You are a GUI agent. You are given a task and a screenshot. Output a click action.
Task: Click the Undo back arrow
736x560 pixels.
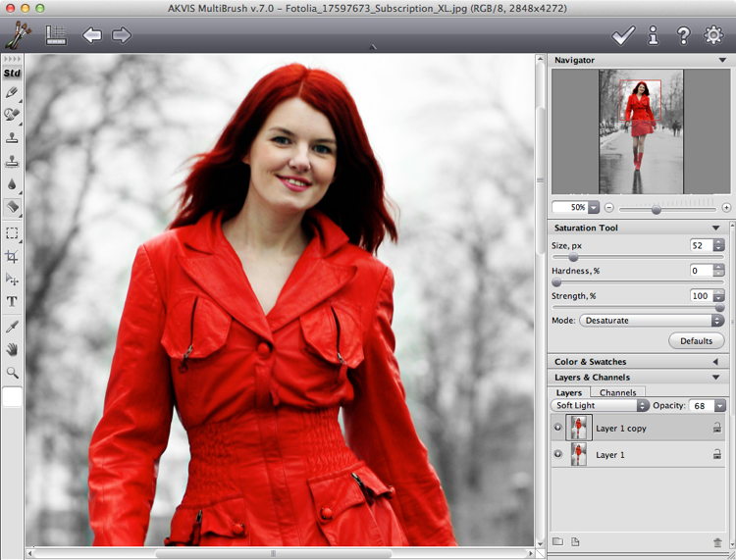(91, 36)
